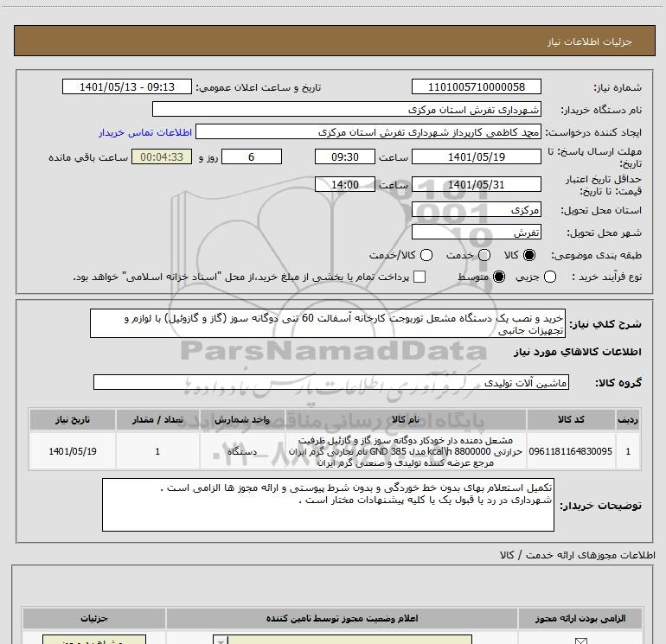666x644 pixels.
Task: Click announcement date field 1401/05/13 - 09:13
Action: (x=127, y=86)
